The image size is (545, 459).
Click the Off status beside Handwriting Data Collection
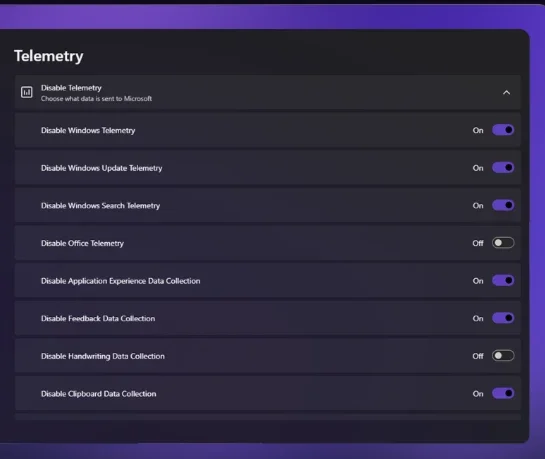[478, 356]
